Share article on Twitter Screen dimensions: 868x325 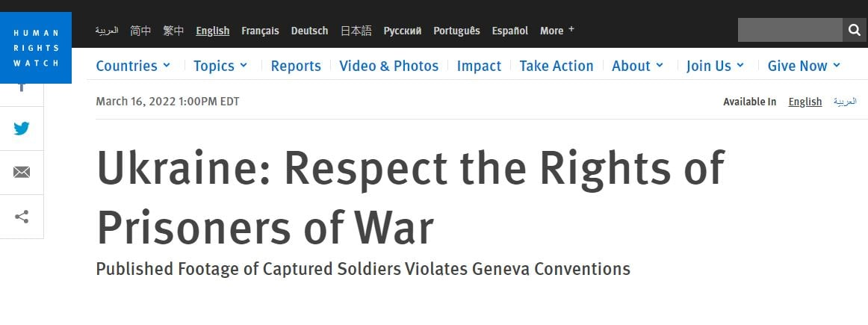point(22,129)
